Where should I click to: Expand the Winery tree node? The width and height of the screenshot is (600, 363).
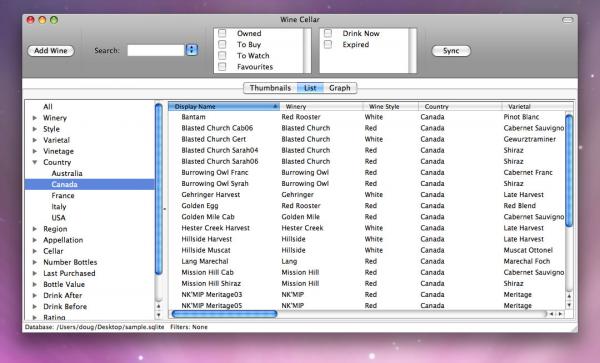coord(34,118)
